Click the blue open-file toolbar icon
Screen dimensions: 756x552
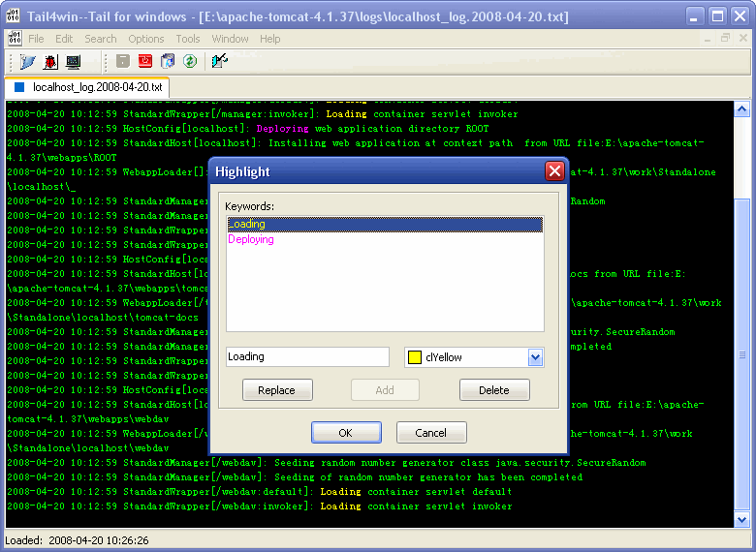coord(27,62)
